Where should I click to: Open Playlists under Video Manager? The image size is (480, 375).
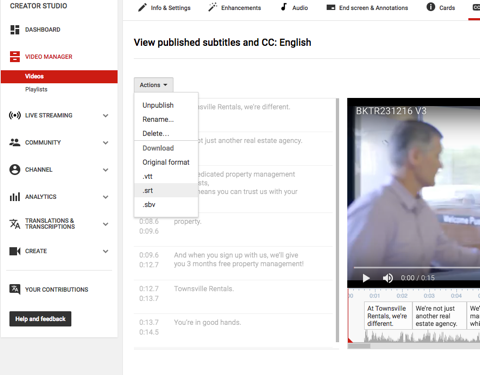(36, 89)
